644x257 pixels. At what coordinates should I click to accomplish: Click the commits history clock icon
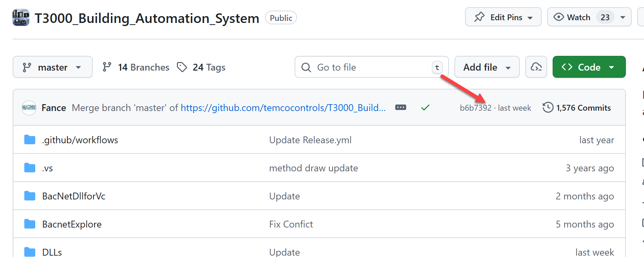tap(548, 108)
